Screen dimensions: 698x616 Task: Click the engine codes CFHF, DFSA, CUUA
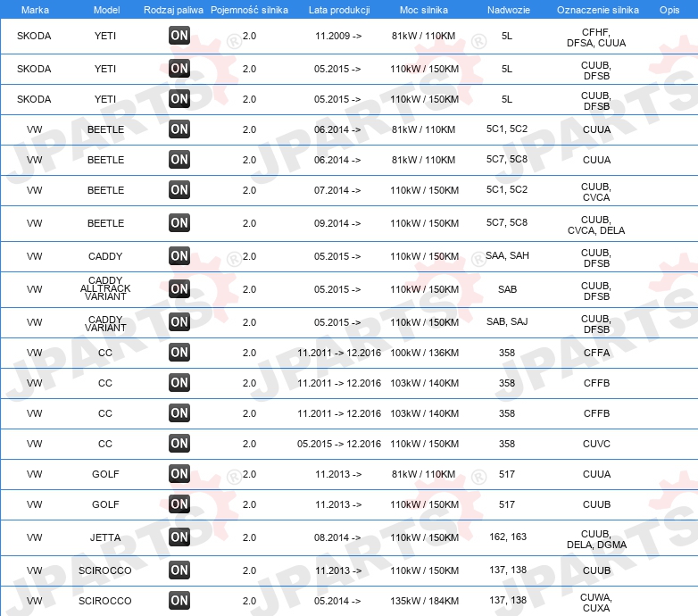point(596,37)
